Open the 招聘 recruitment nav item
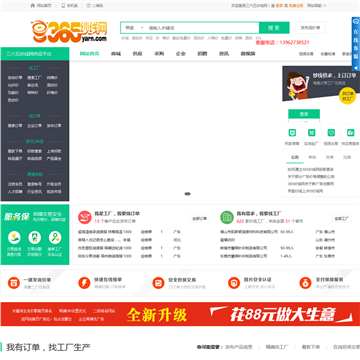The height and width of the screenshot is (360, 360). coord(202,53)
